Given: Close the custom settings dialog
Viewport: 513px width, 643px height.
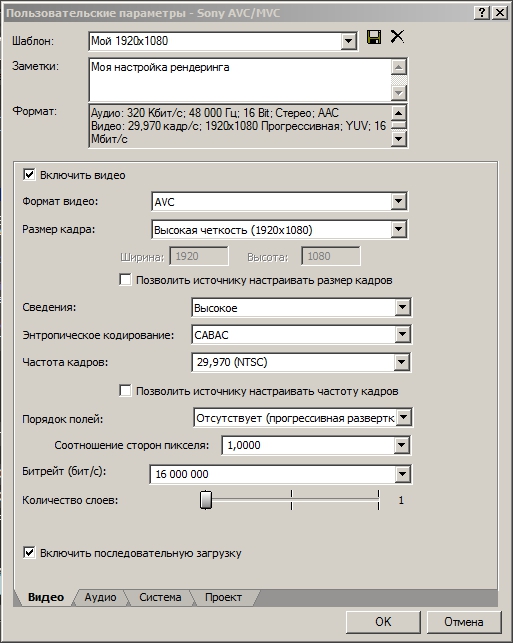Looking at the screenshot, I should pyautogui.click(x=499, y=13).
